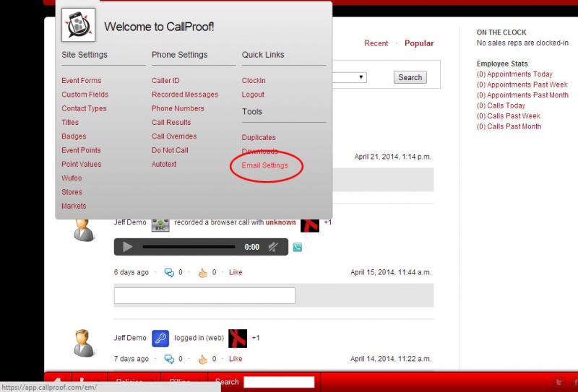
Task: Switch to the Recent feed tab
Action: tap(376, 43)
